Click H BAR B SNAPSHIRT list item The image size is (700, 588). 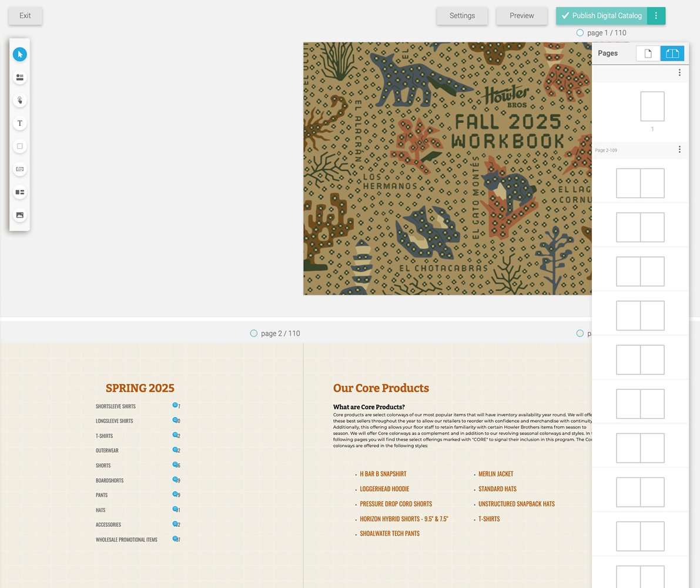tap(383, 474)
